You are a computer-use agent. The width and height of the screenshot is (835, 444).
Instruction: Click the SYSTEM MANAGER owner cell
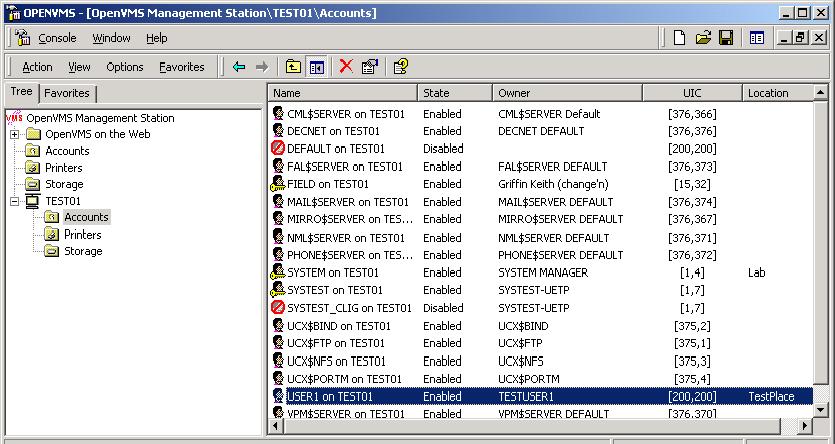coord(543,273)
